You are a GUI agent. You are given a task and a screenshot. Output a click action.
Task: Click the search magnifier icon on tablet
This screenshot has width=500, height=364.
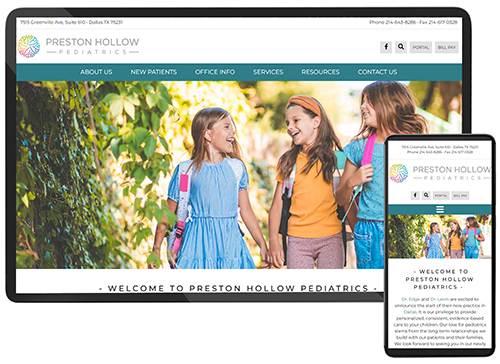point(401,47)
